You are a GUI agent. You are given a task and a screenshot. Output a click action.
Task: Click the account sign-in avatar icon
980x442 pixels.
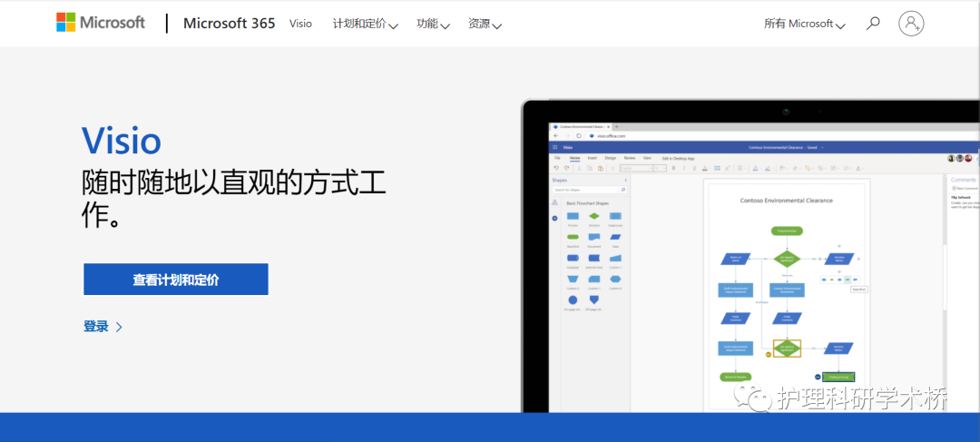click(911, 23)
